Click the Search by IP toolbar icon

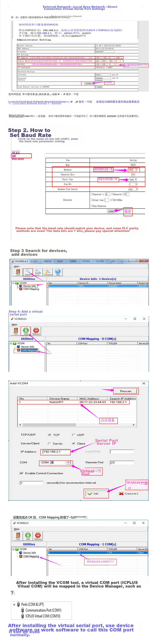click(38, 272)
